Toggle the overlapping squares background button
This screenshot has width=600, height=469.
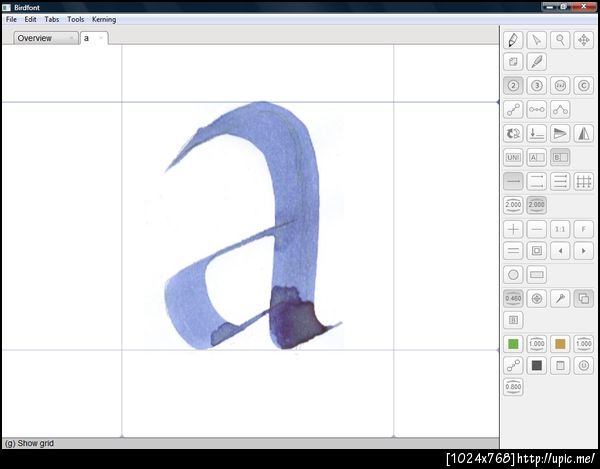click(x=584, y=298)
